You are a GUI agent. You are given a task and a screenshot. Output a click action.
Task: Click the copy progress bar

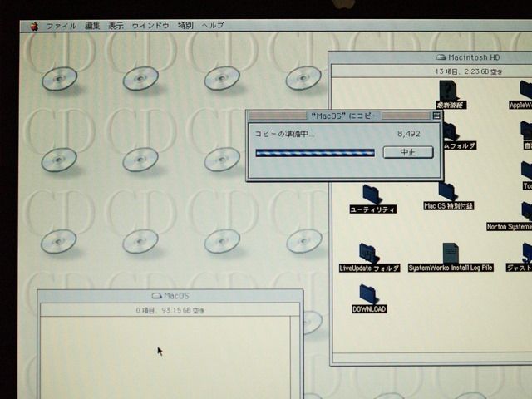(x=315, y=153)
